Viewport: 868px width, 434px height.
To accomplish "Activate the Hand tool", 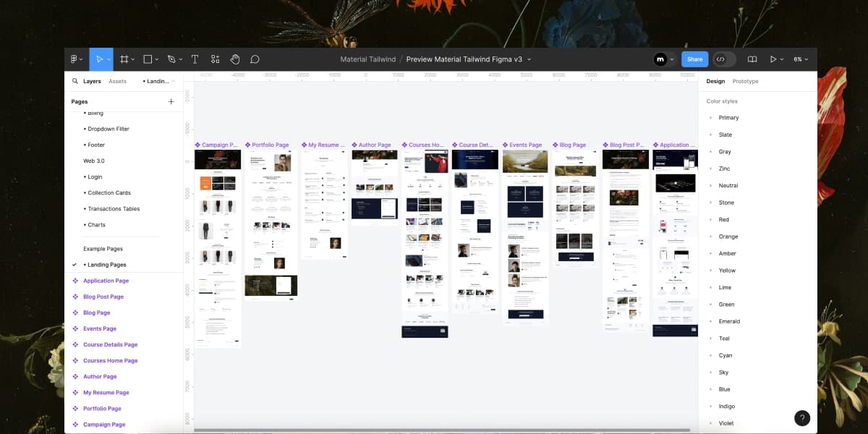I will pyautogui.click(x=234, y=59).
